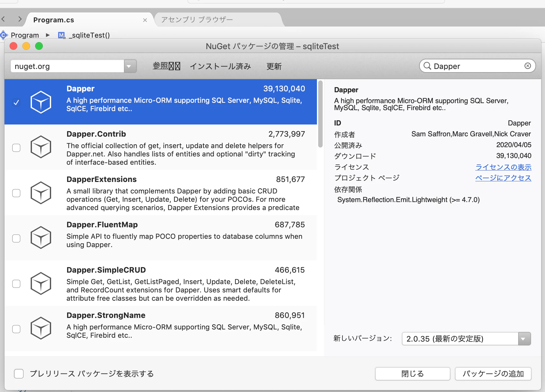Click the package list vertical scrollbar
545x392 pixels.
320,114
